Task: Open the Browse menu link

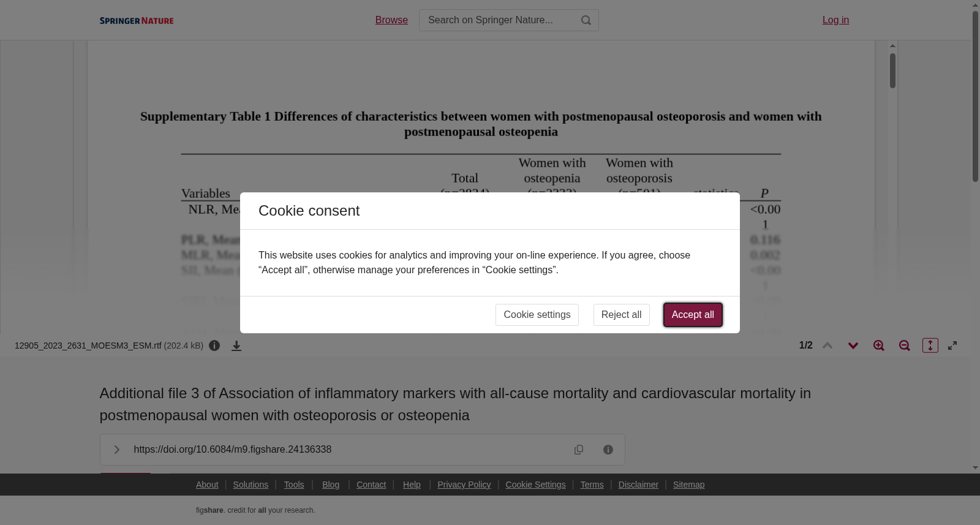Action: tap(391, 20)
